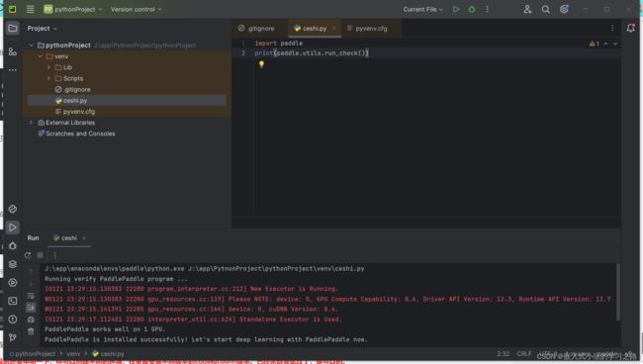Open Debug tool window in left sidebar
The width and height of the screenshot is (643, 364).
click(13, 246)
